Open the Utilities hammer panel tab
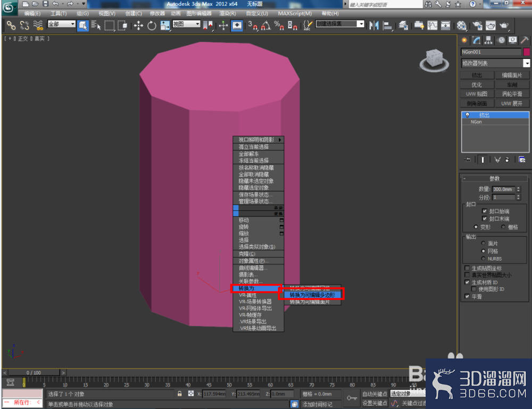Image resolution: width=532 pixels, height=409 pixels. click(x=525, y=40)
